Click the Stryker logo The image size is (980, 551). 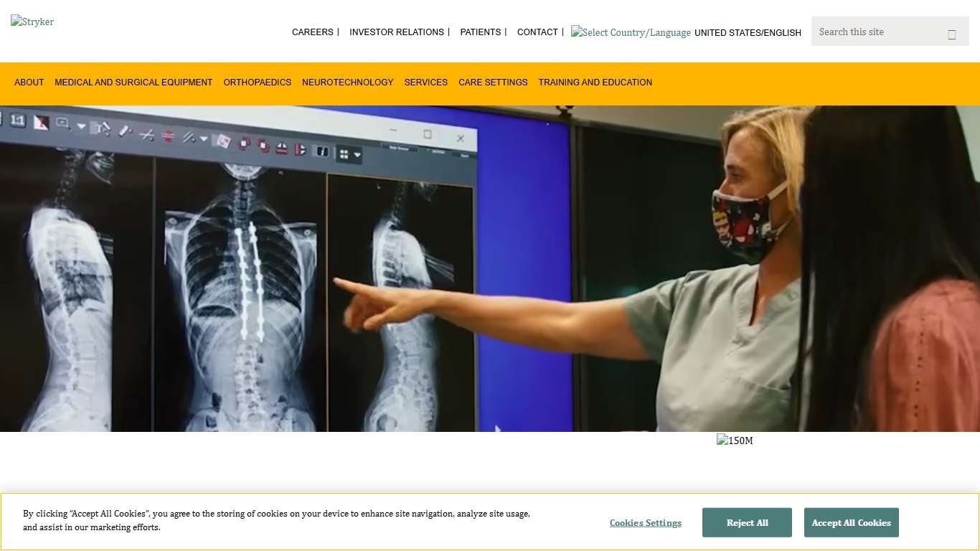pyautogui.click(x=32, y=22)
